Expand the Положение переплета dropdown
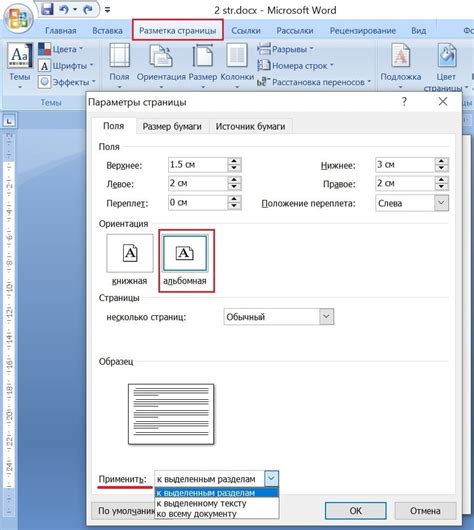 441,203
